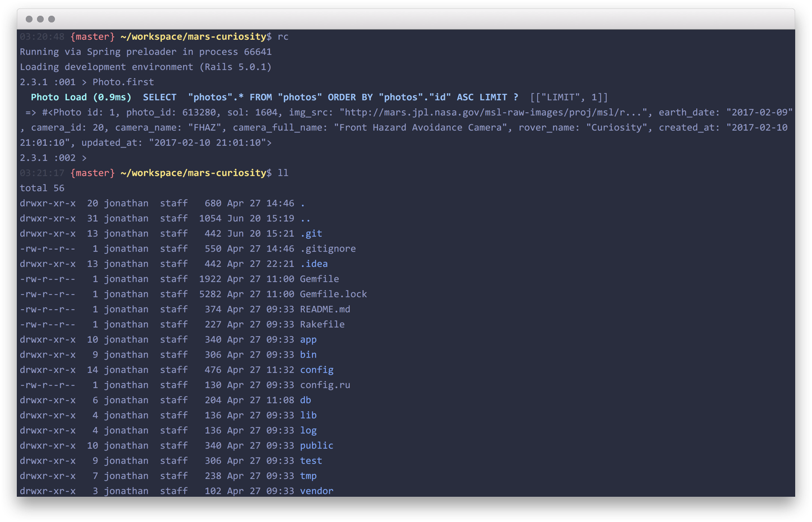Click the '03:20:48' timestamp in the prompt
The height and width of the screenshot is (522, 812).
(42, 36)
